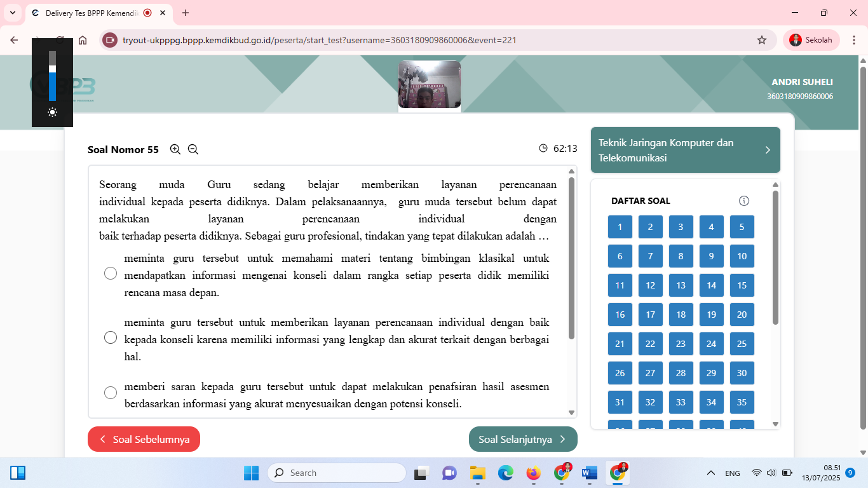Select the first answer option about bimbingan klasikal
This screenshot has height=488, width=868.
click(x=111, y=273)
